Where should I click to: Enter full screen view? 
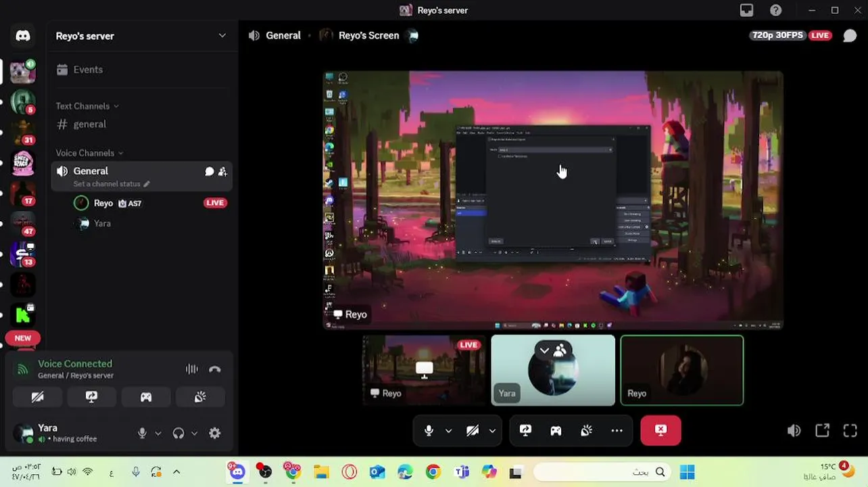click(x=850, y=431)
